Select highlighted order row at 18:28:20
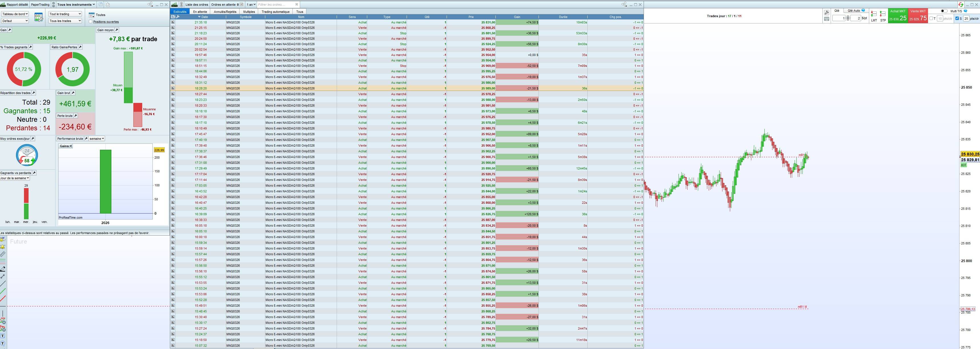Viewport: 980px width, 349px height. coord(407,88)
